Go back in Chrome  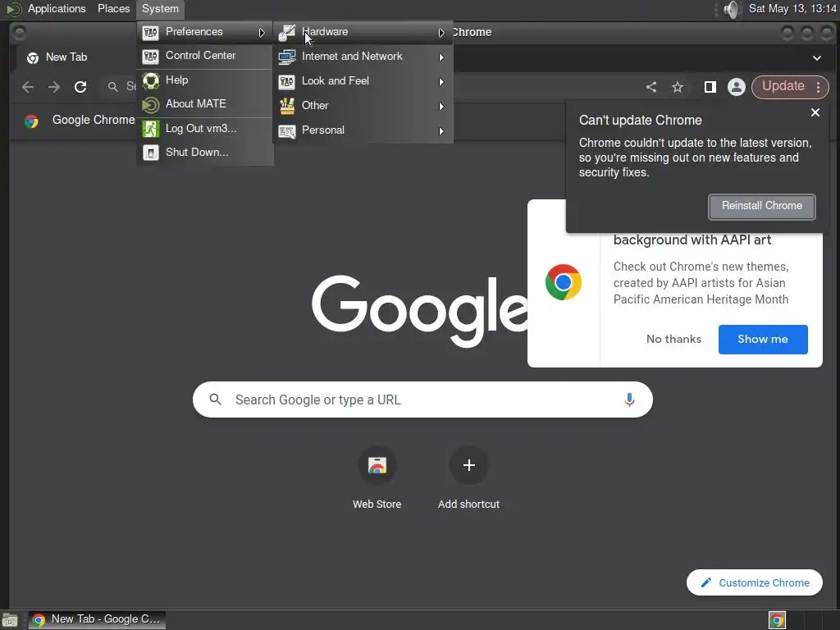28,87
